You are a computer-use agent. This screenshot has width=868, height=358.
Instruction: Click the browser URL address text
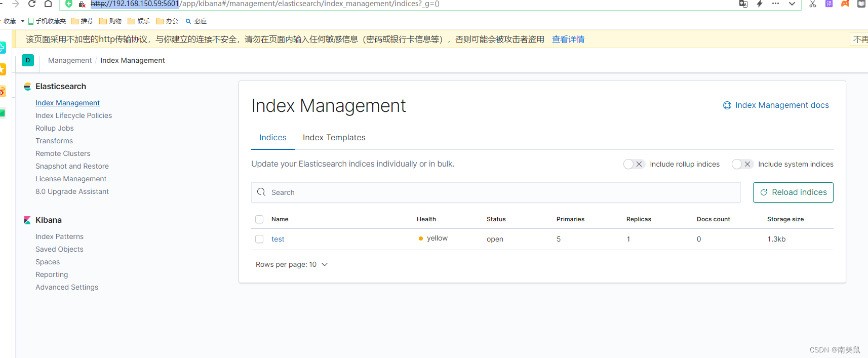(265, 4)
